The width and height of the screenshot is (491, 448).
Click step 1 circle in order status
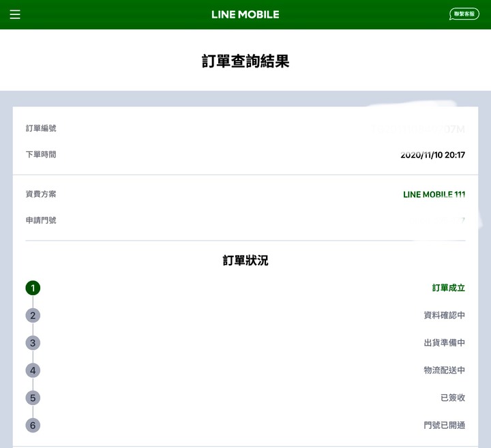point(33,288)
